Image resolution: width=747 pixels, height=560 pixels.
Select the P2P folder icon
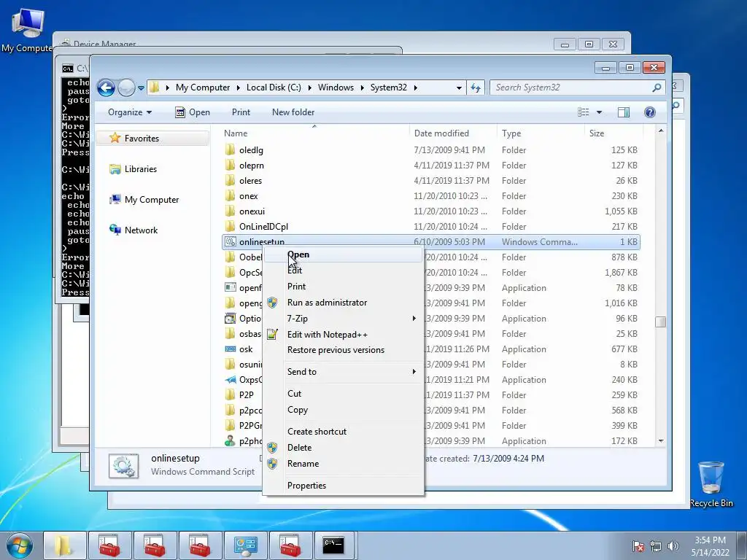click(230, 394)
